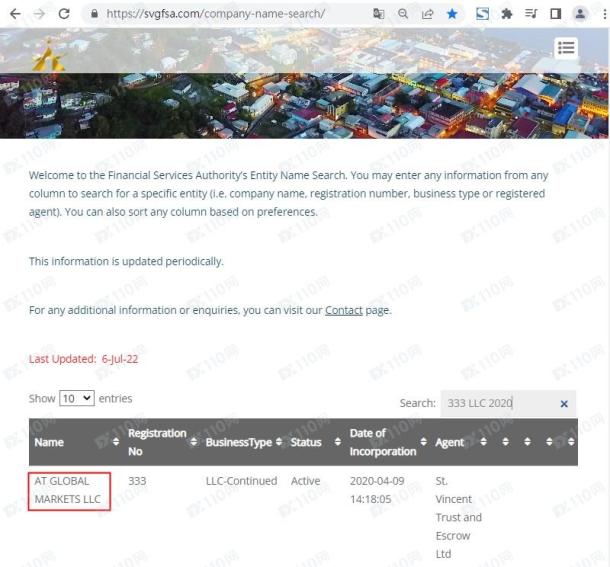Click the Active status cell

(305, 481)
